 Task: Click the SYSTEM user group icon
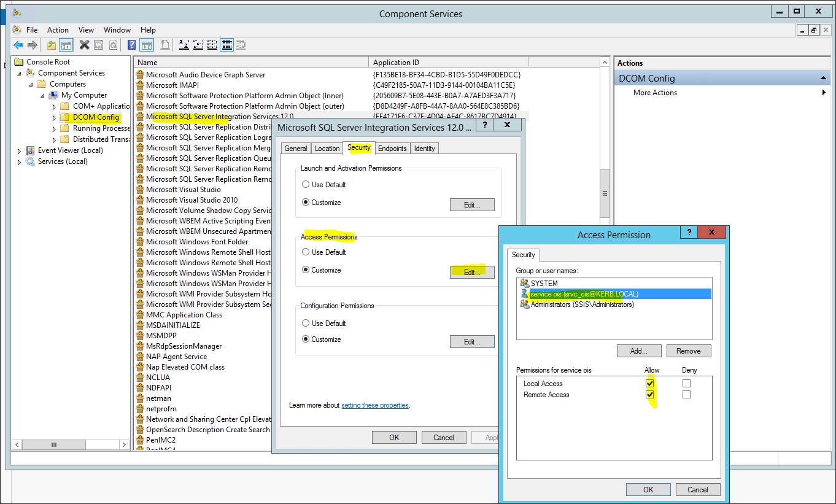pyautogui.click(x=524, y=283)
